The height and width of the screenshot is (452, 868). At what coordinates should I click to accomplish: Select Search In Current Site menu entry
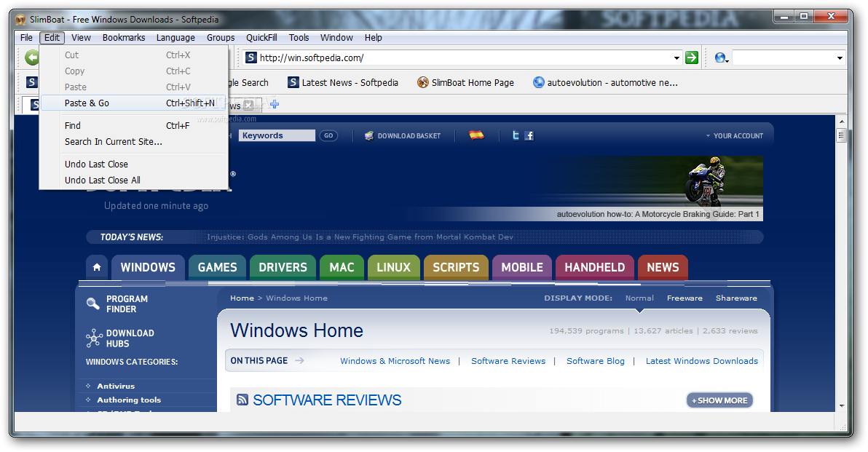pyautogui.click(x=134, y=142)
